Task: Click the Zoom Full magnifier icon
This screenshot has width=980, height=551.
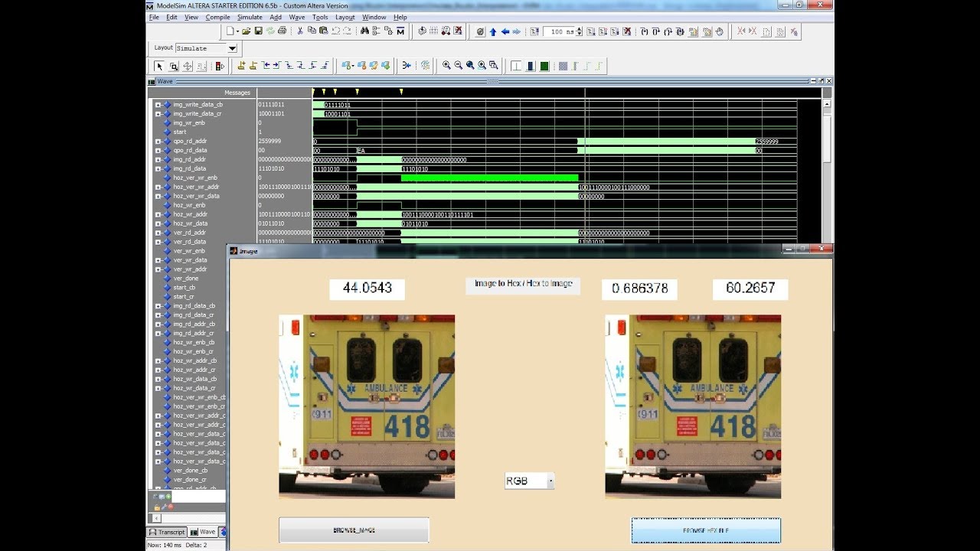Action: coord(470,66)
